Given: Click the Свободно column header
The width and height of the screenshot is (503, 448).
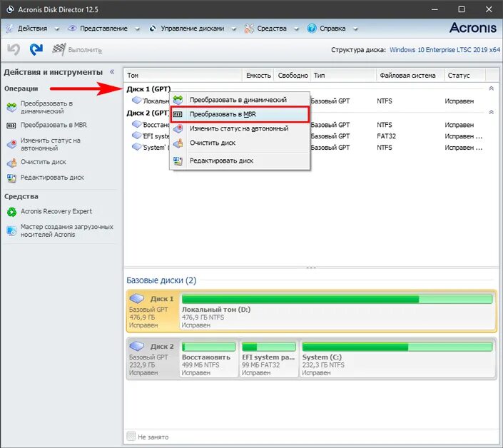Looking at the screenshot, I should [x=293, y=76].
